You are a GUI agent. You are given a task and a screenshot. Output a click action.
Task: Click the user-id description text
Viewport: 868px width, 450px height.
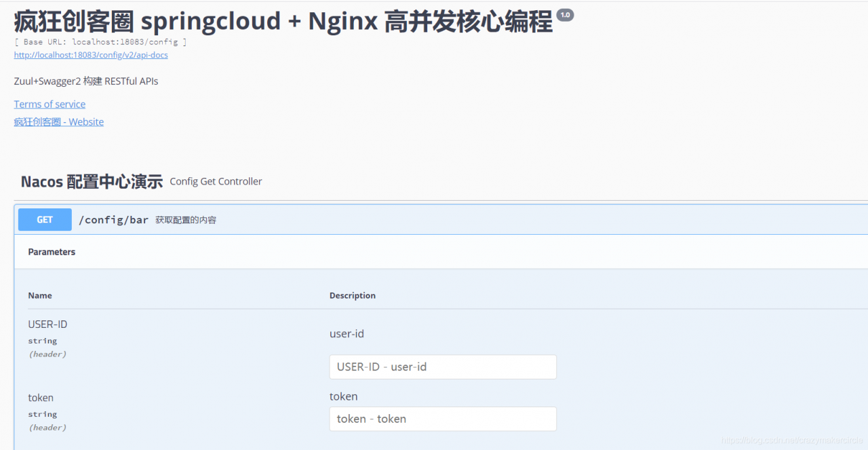[347, 333]
